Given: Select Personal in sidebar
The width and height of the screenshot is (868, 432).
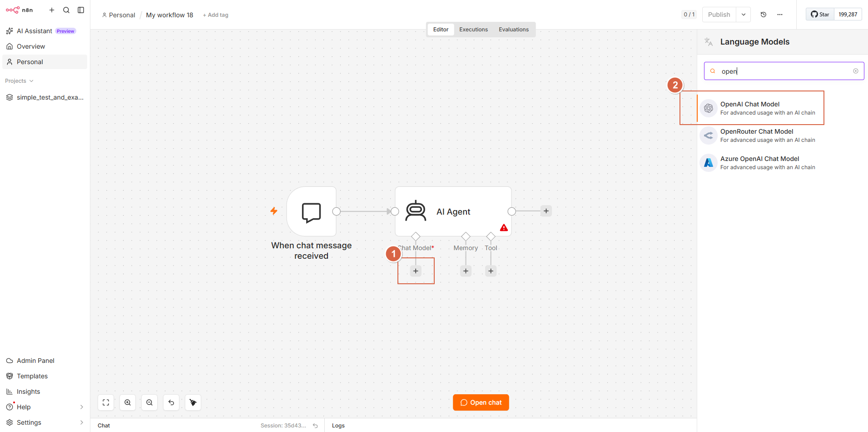Looking at the screenshot, I should pos(45,62).
